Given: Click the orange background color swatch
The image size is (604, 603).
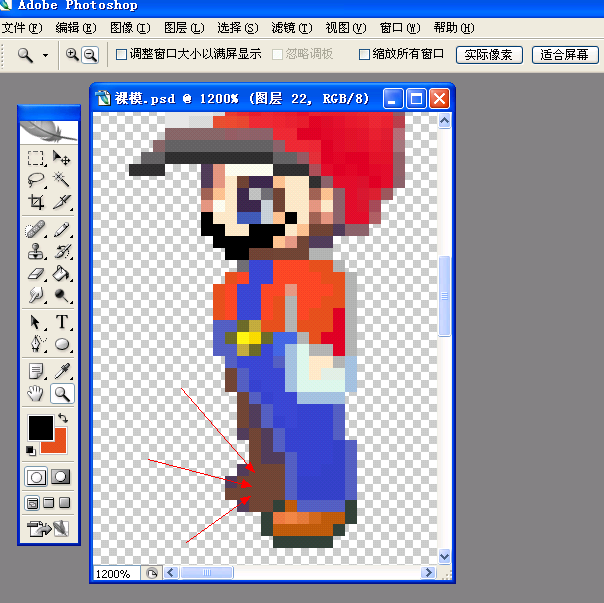Looking at the screenshot, I should click(x=58, y=445).
